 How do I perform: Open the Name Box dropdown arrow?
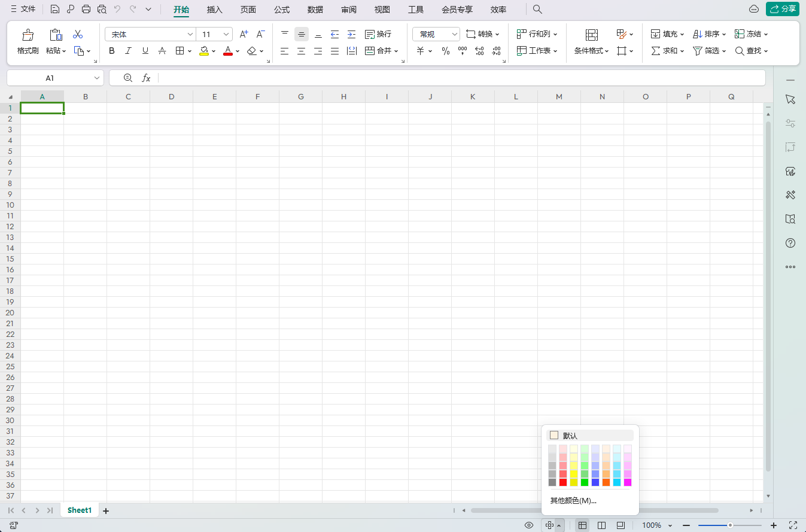(97, 78)
